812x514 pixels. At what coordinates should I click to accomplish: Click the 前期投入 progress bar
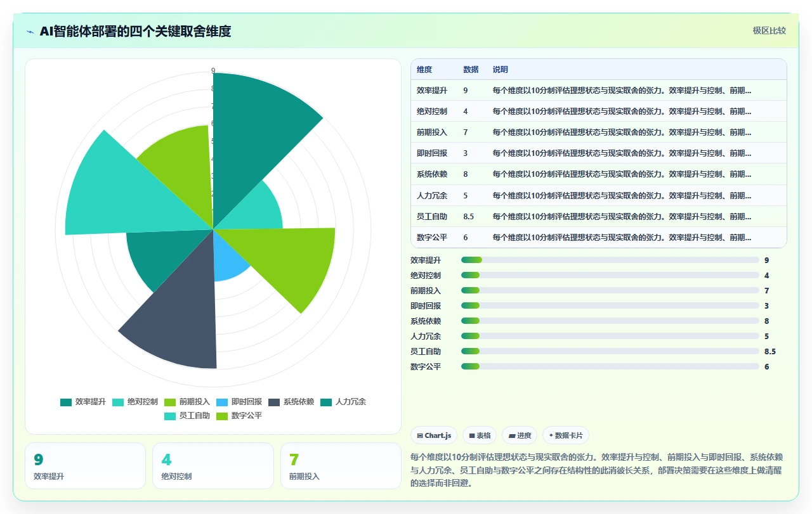(x=610, y=290)
